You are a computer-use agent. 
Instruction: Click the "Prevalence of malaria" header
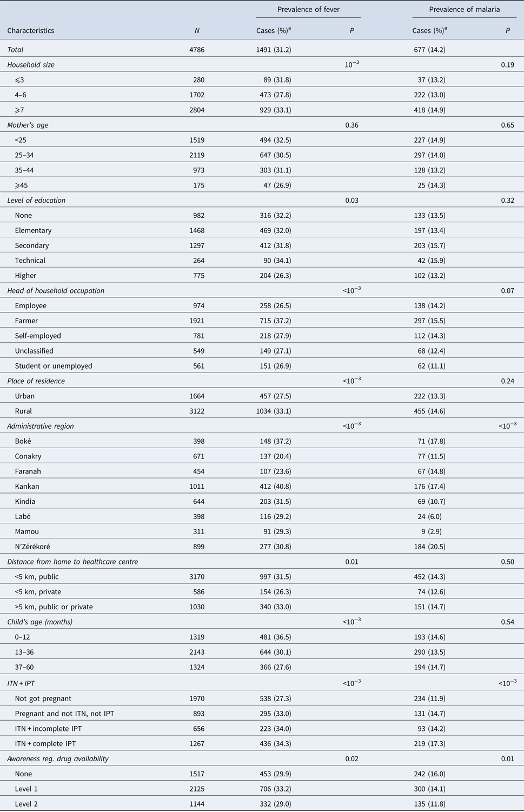click(x=464, y=9)
